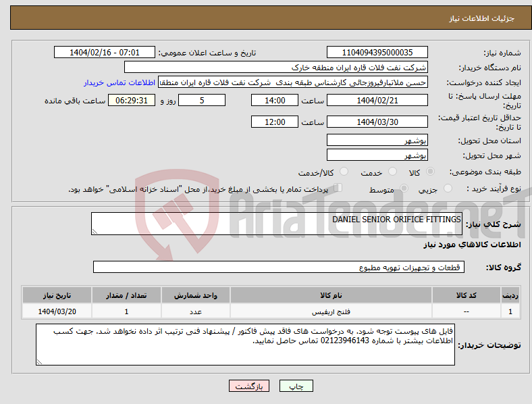Toggle the اسناد خزانه اسلامی payment checkbox

click(x=338, y=188)
